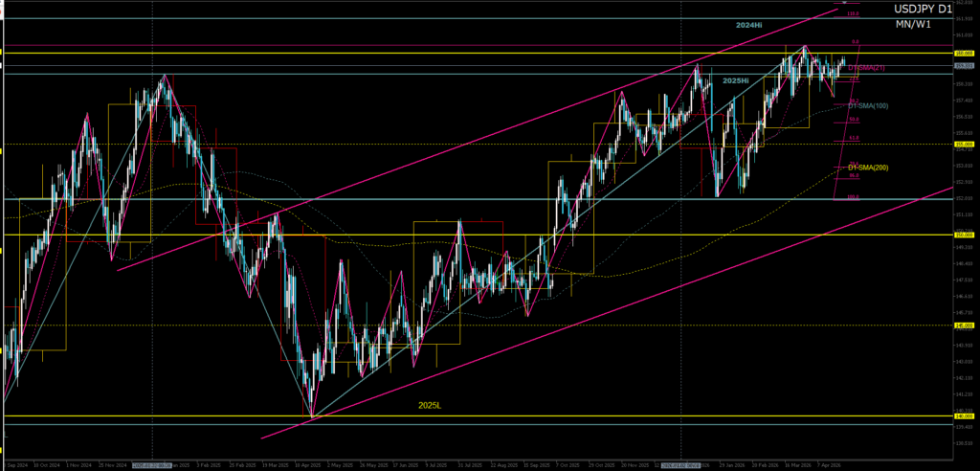Click the highlighted 2025.01.02 date marker

click(x=153, y=464)
